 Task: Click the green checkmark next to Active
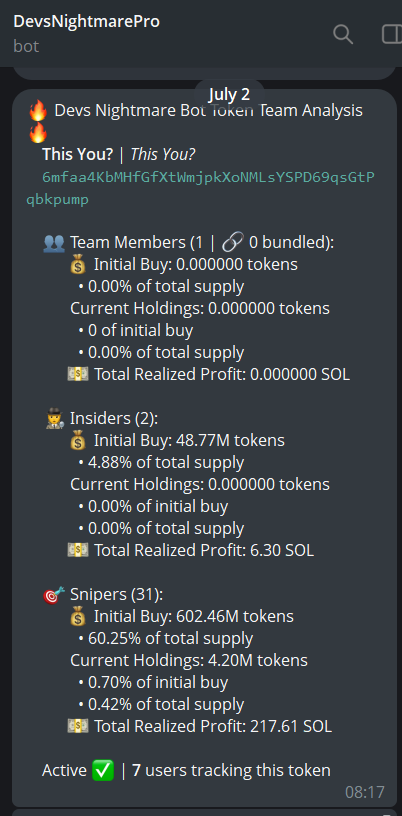[x=103, y=770]
